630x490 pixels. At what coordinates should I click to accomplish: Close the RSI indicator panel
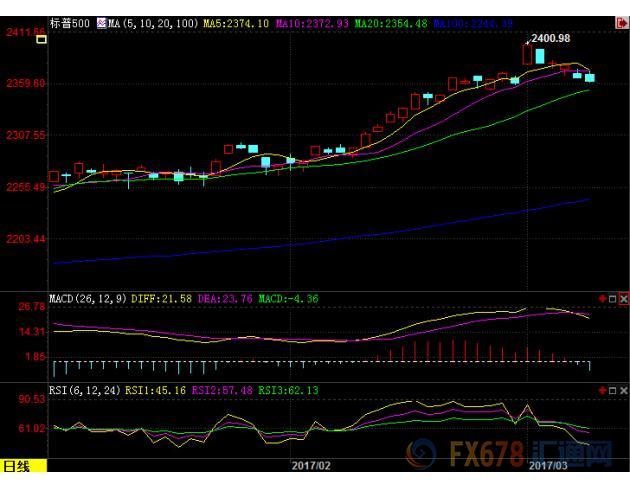[x=623, y=390]
